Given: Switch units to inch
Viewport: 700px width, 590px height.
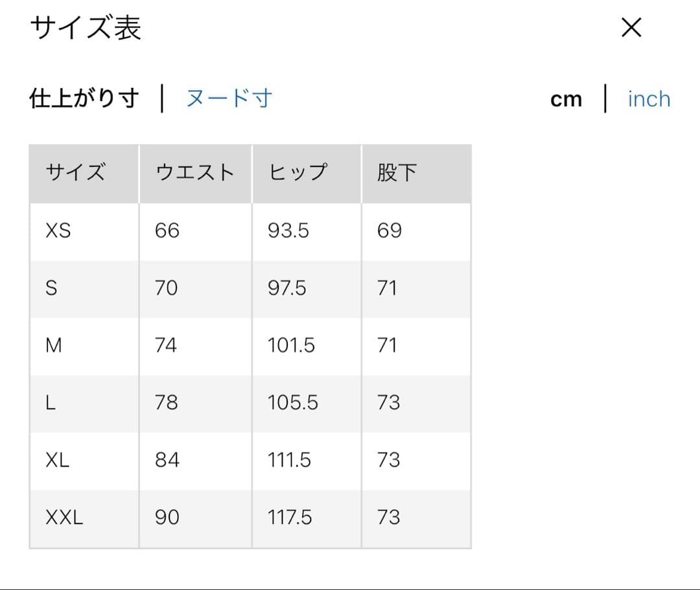Looking at the screenshot, I should (x=649, y=99).
